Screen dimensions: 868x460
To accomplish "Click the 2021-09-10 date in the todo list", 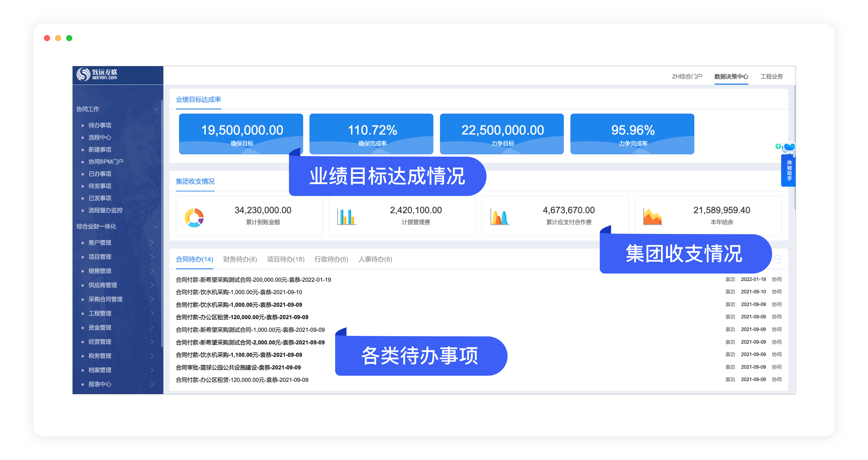I will tap(753, 292).
